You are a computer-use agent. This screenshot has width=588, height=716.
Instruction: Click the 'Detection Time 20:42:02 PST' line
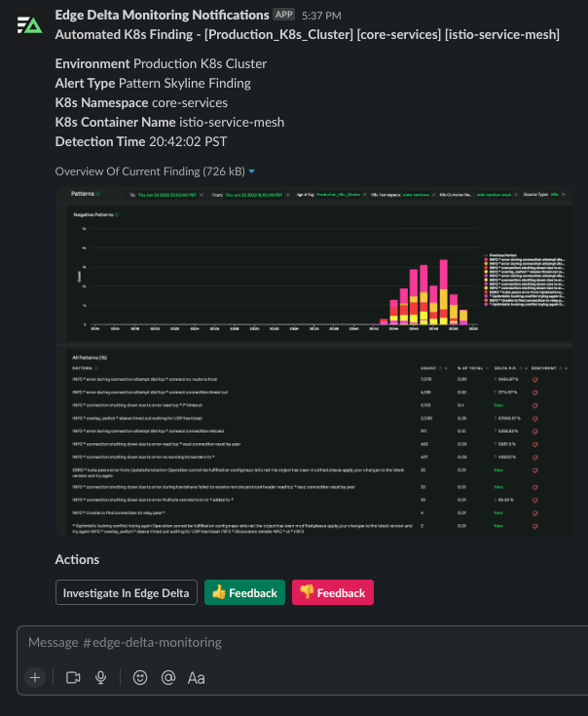pos(141,142)
